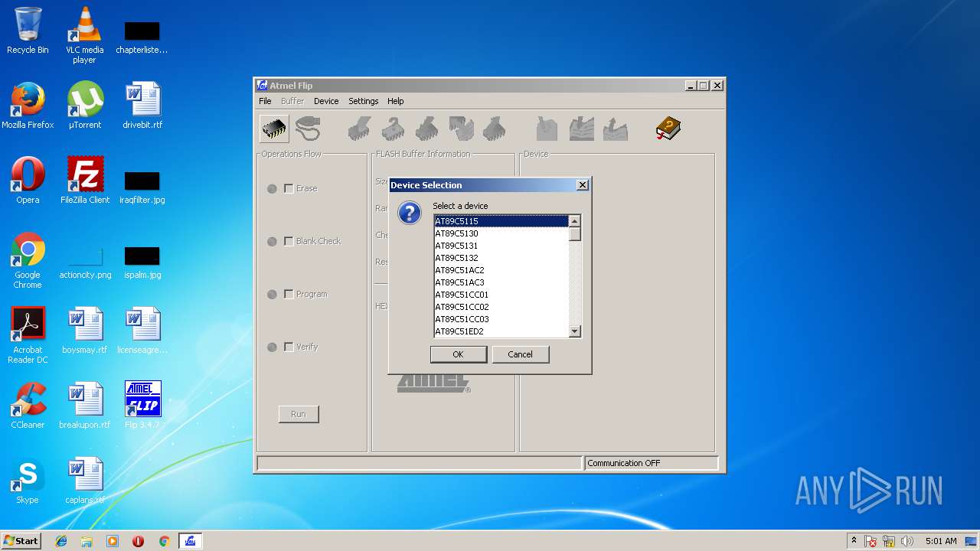The height and width of the screenshot is (551, 980).
Task: Select drivebit.rtf desktop file
Action: pos(142,106)
